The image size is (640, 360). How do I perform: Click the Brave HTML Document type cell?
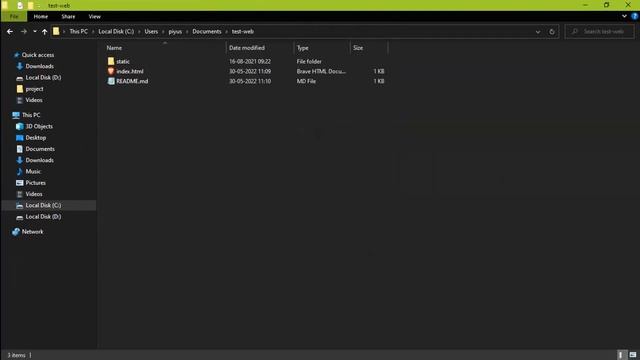click(x=321, y=71)
